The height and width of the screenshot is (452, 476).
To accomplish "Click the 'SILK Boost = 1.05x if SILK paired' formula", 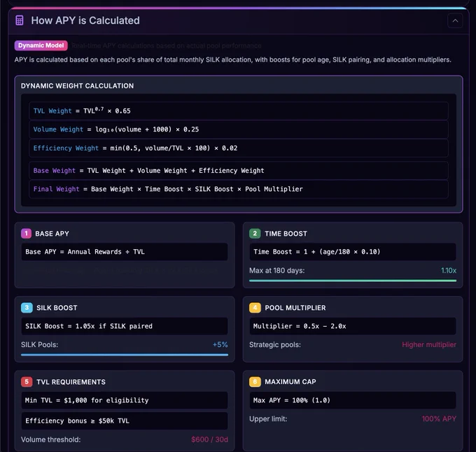I will (x=125, y=326).
